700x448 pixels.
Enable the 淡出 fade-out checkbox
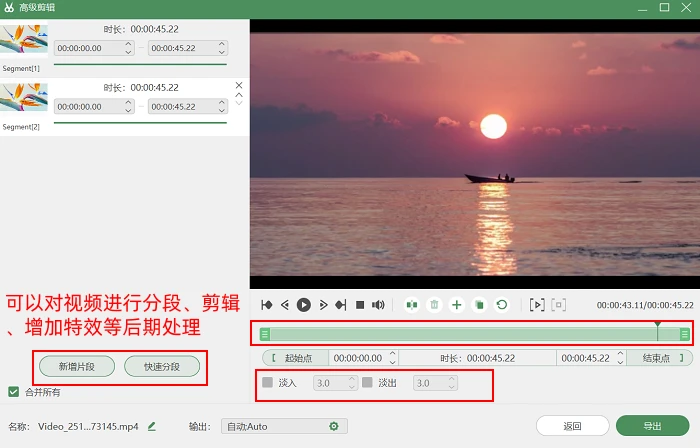(x=367, y=382)
